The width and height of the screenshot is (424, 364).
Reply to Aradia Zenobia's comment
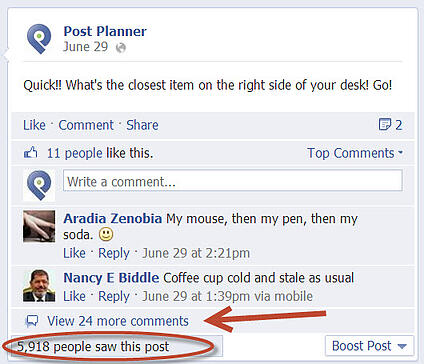point(114,253)
